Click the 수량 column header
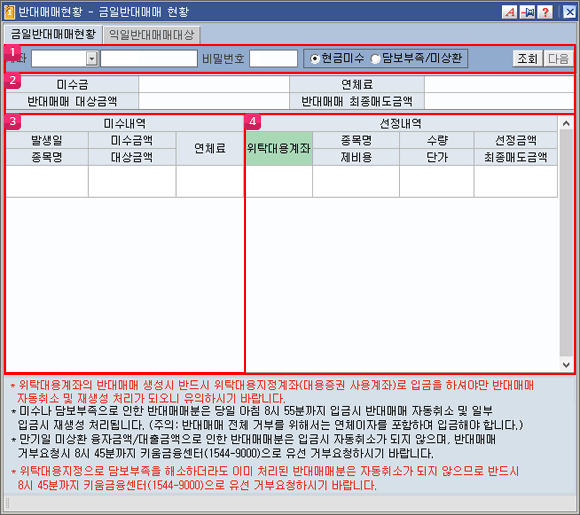580x515 pixels. click(437, 140)
